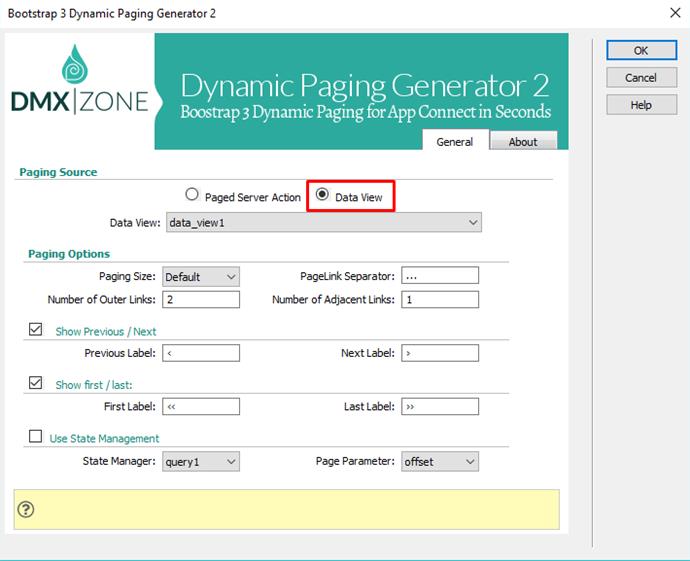Select the Data View radio button

click(x=322, y=194)
